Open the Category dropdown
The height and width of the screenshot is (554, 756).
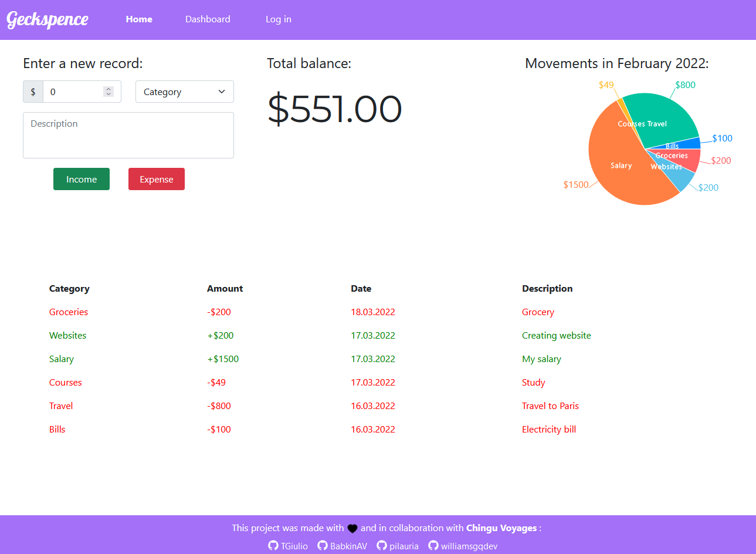click(x=184, y=92)
